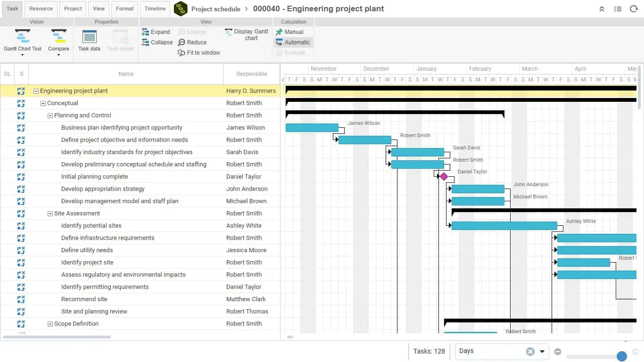The image size is (644, 362).
Task: Open the Gantt Chart Tool dropdown arrow
Action: pyautogui.click(x=22, y=55)
